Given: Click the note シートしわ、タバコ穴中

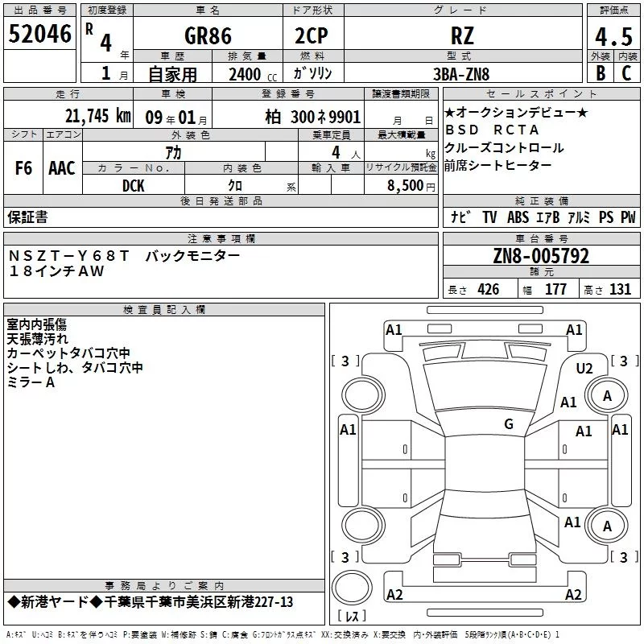Looking at the screenshot, I should [x=75, y=368].
